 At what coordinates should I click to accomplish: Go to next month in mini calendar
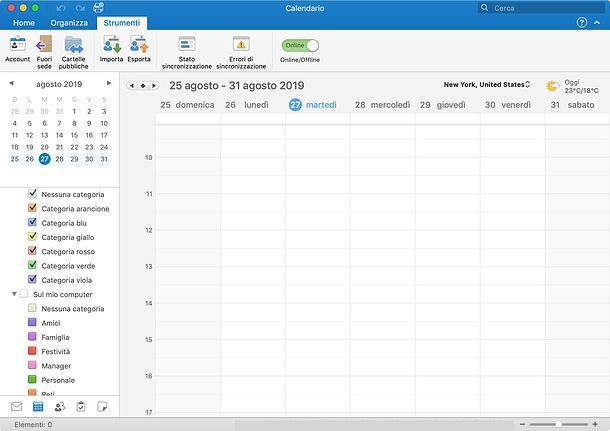109,83
